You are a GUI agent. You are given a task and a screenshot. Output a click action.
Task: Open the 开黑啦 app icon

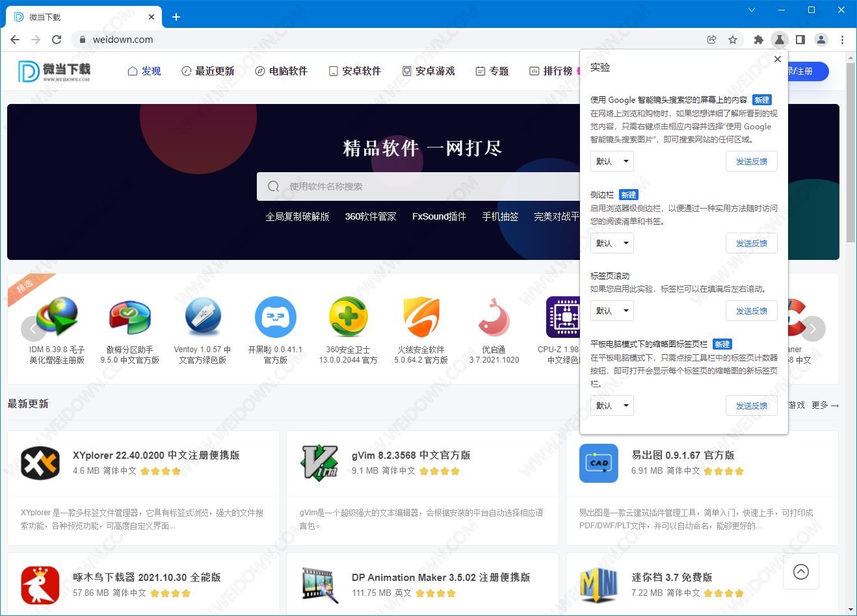coord(276,317)
